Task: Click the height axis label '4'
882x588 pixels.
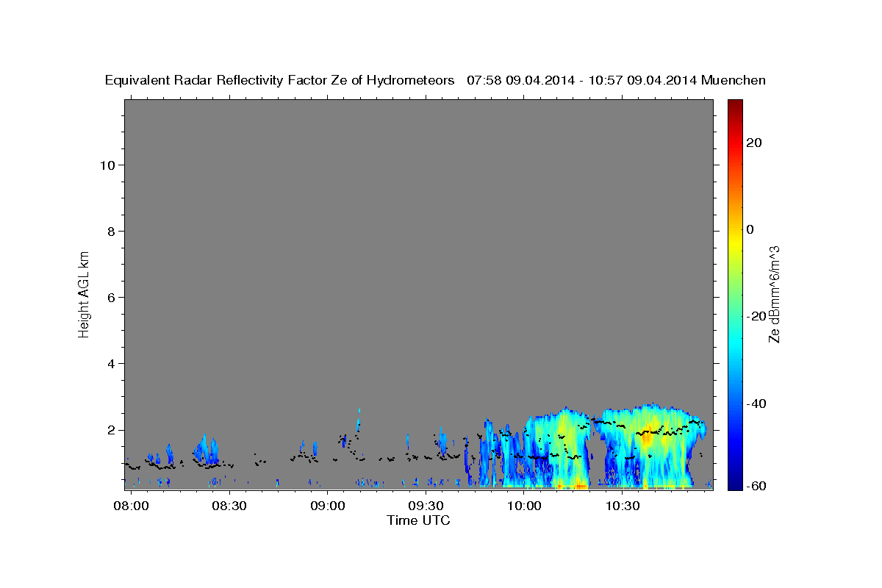Action: tap(111, 364)
